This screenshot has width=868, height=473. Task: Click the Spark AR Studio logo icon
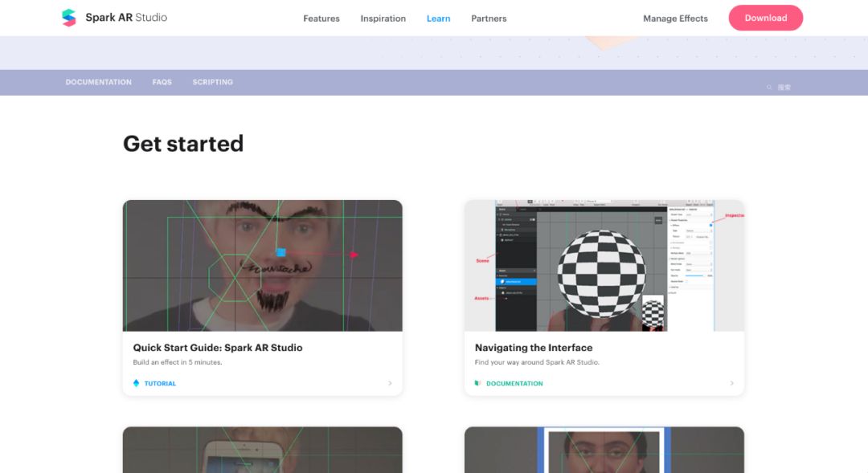[68, 18]
